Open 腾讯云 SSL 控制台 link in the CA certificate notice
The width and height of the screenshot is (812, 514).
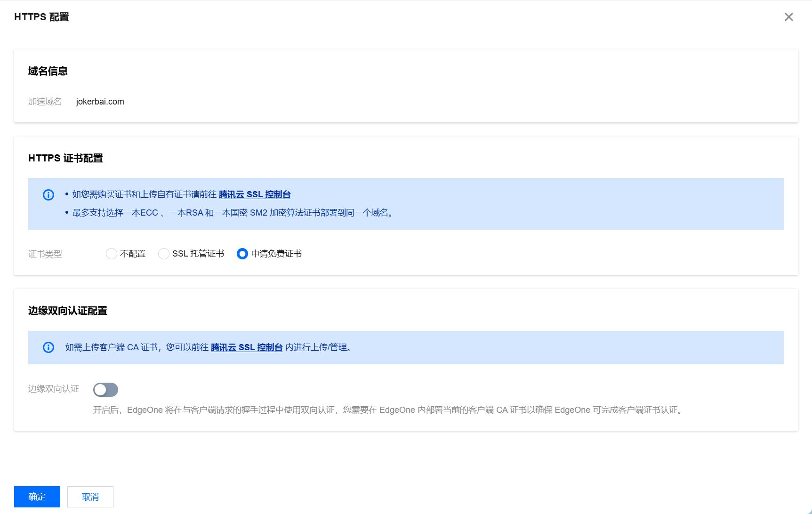coord(247,347)
